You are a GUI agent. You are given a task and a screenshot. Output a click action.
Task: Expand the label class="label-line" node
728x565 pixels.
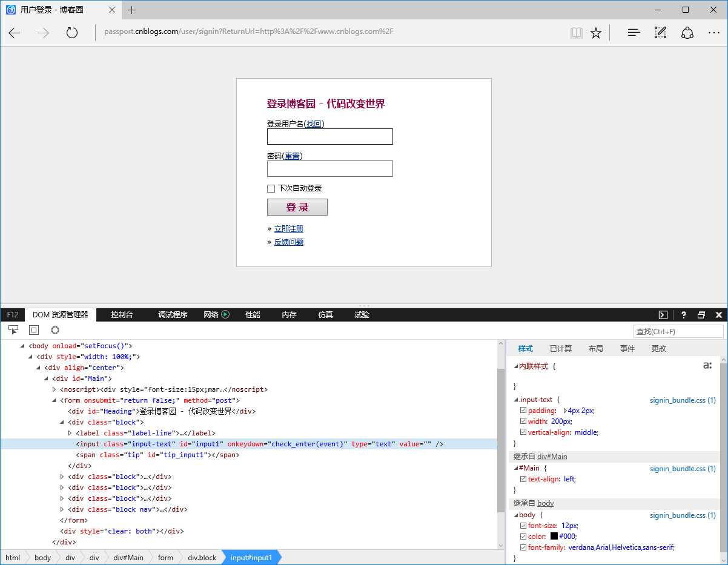point(70,433)
